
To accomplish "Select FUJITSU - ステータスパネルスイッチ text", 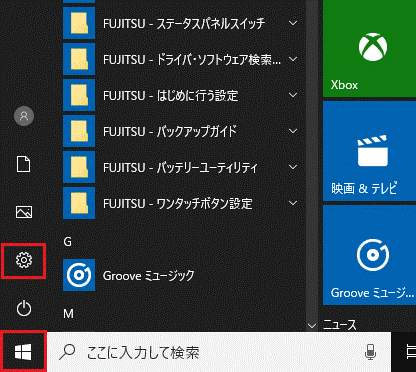I will [x=184, y=24].
